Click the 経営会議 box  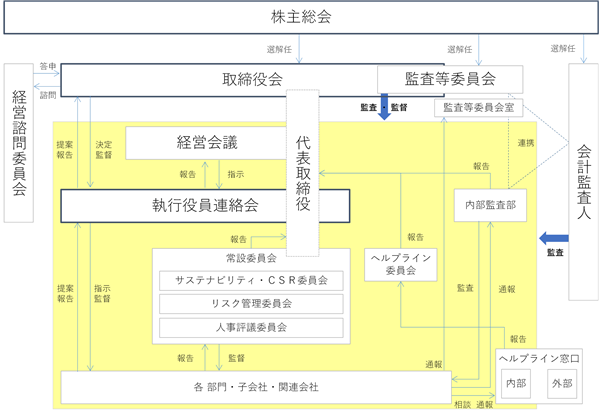pos(206,143)
